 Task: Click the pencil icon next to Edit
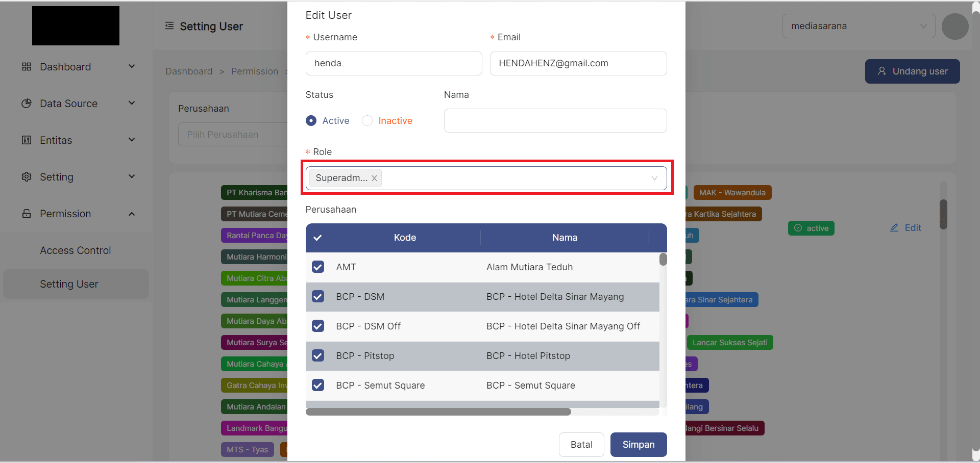[894, 227]
